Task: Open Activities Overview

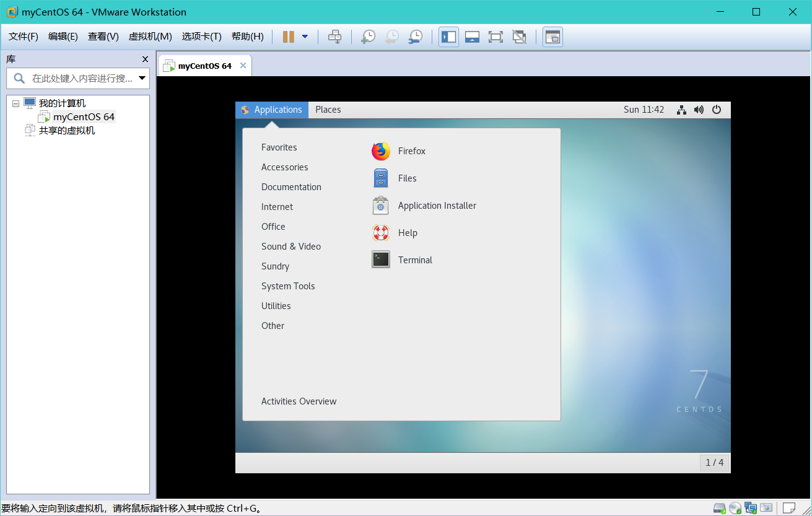Action: 299,401
